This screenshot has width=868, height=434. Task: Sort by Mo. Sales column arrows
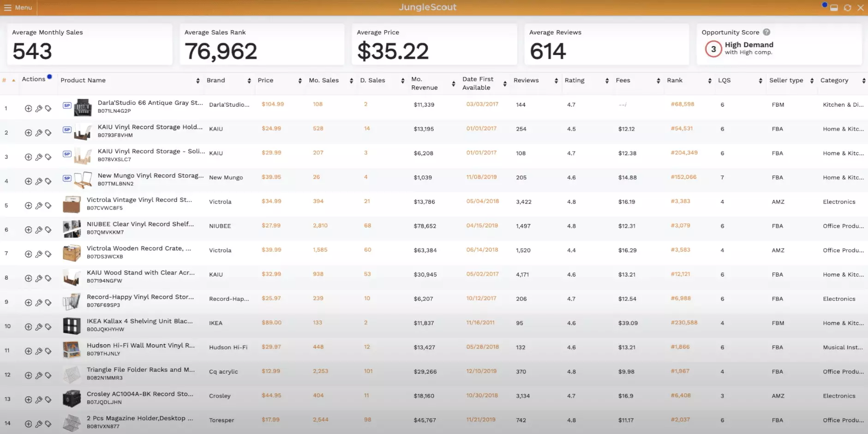click(352, 81)
